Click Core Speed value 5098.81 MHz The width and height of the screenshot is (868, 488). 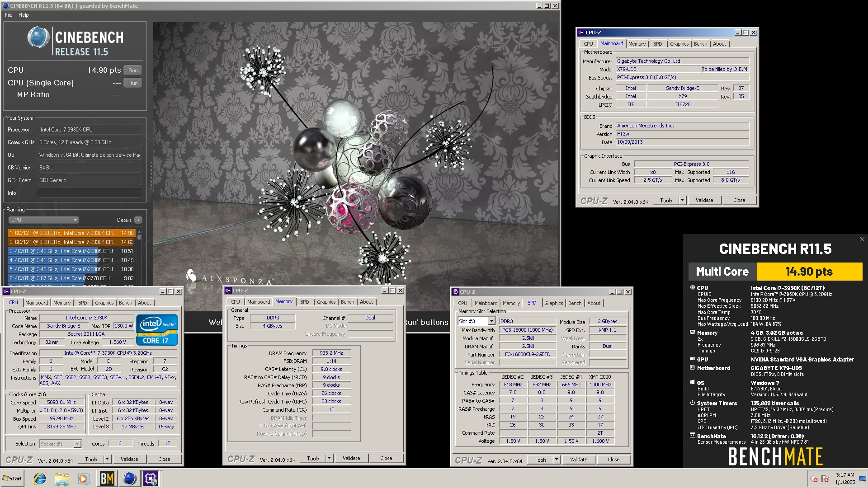(x=61, y=402)
